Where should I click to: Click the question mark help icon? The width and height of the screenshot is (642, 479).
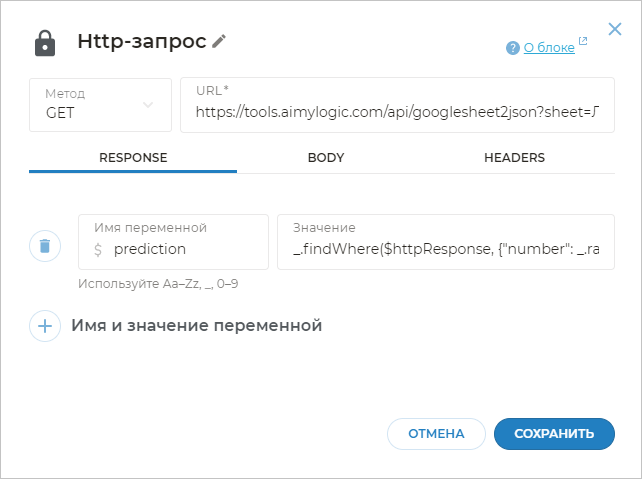pos(513,47)
